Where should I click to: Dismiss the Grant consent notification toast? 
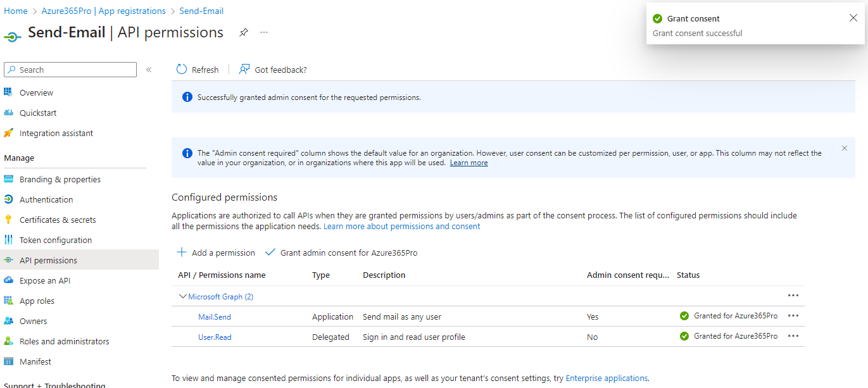(x=853, y=18)
